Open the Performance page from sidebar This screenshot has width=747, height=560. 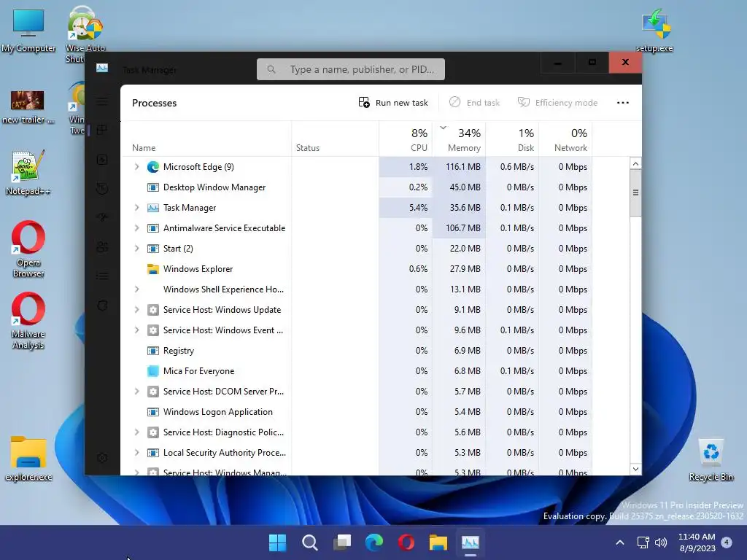pyautogui.click(x=102, y=160)
